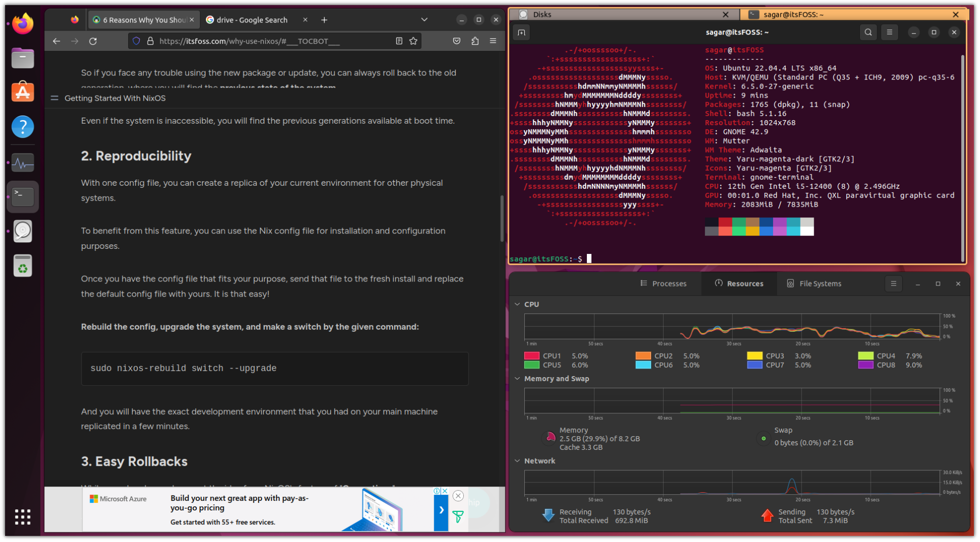Open the search tool in the terminal
Viewport: 980px width, 542px height.
868,32
